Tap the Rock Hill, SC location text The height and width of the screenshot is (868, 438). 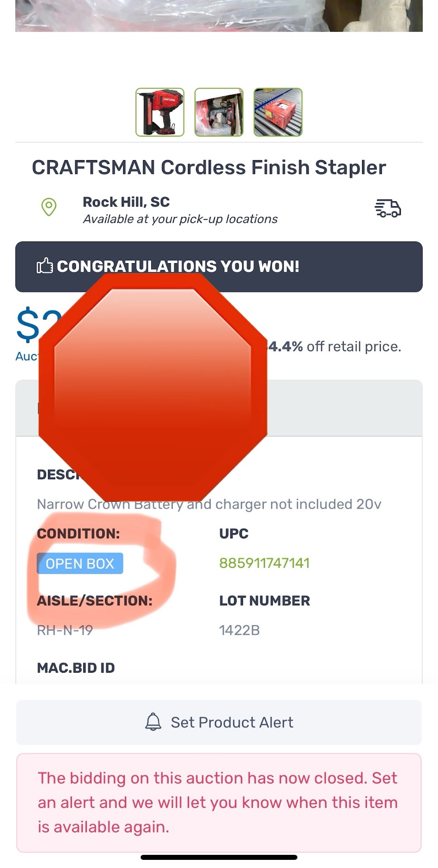[x=126, y=202]
